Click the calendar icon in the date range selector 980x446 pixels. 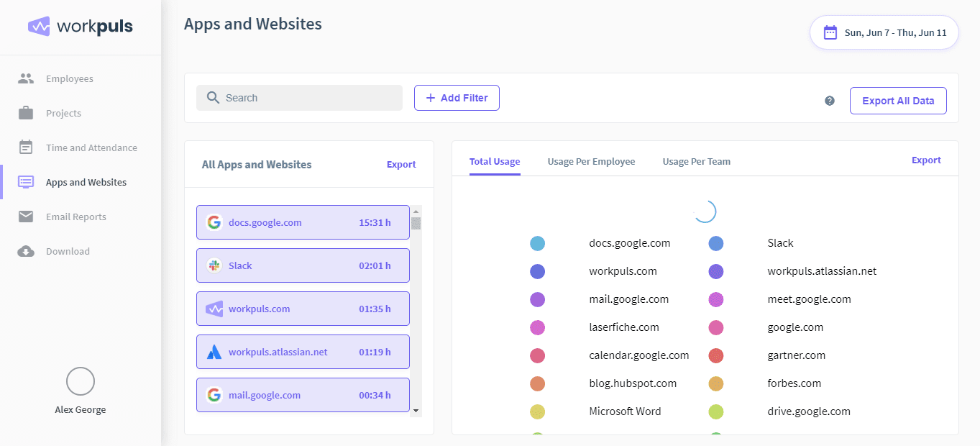click(830, 32)
